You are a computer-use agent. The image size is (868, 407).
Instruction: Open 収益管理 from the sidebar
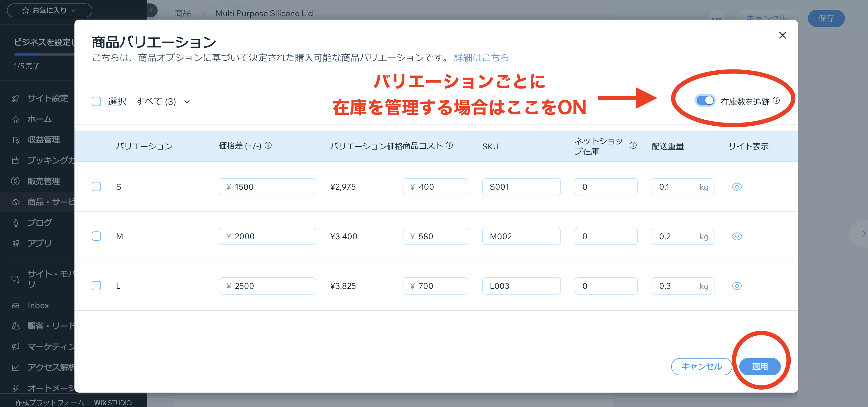tap(16, 140)
